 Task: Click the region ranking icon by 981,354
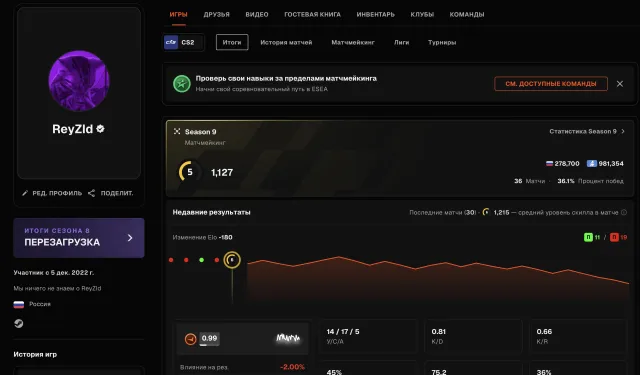(591, 164)
